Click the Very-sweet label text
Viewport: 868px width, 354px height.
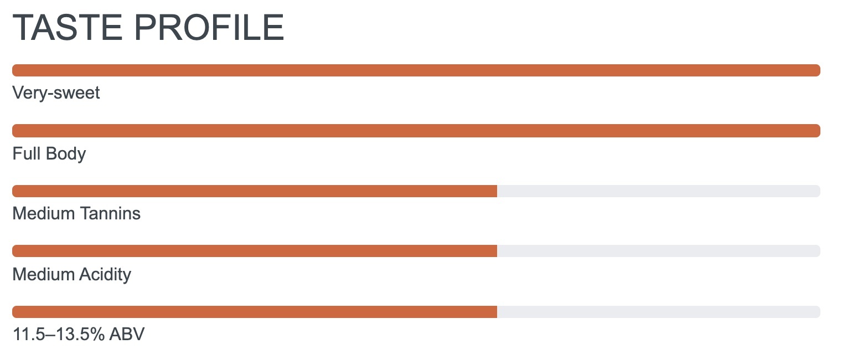point(56,93)
